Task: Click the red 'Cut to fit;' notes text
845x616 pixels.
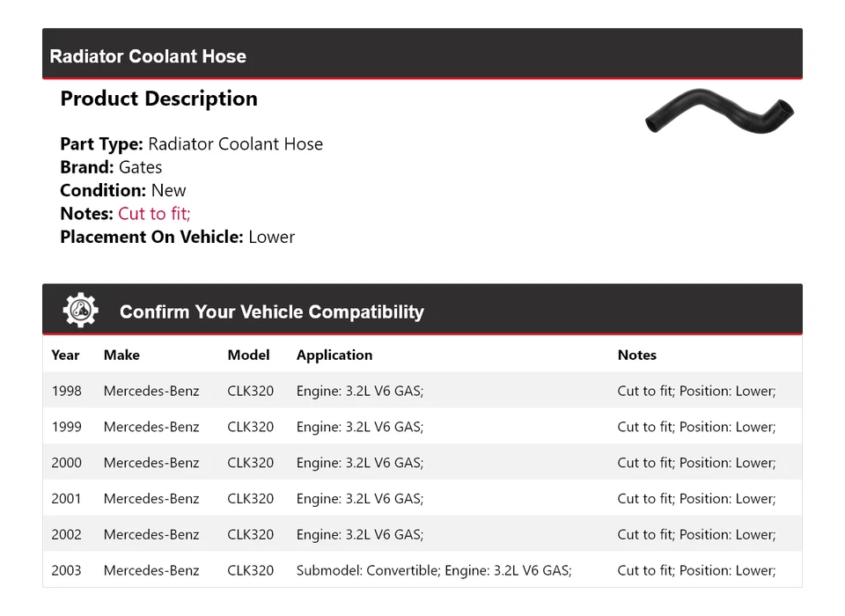Action: [x=154, y=214]
